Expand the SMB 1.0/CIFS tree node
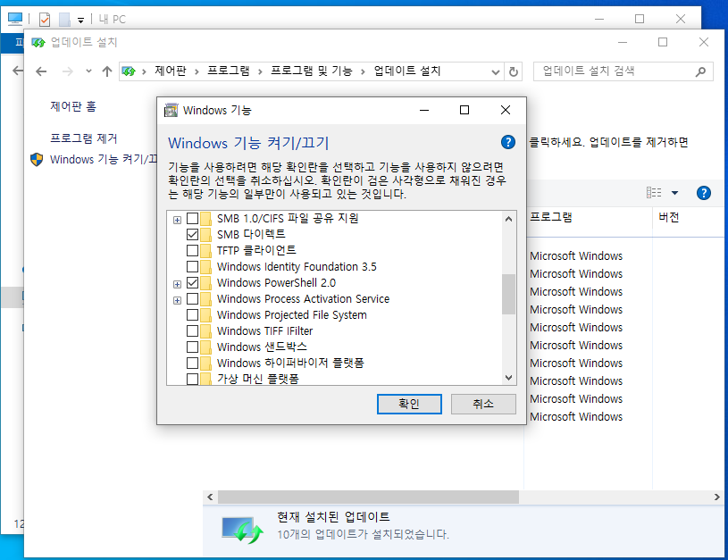 point(177,220)
